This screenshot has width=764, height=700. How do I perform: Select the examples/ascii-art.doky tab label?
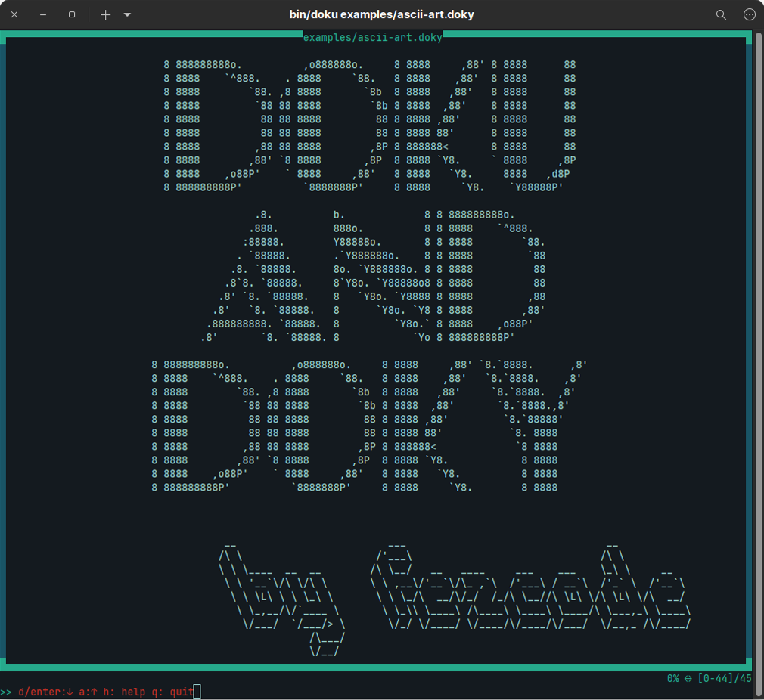point(371,36)
